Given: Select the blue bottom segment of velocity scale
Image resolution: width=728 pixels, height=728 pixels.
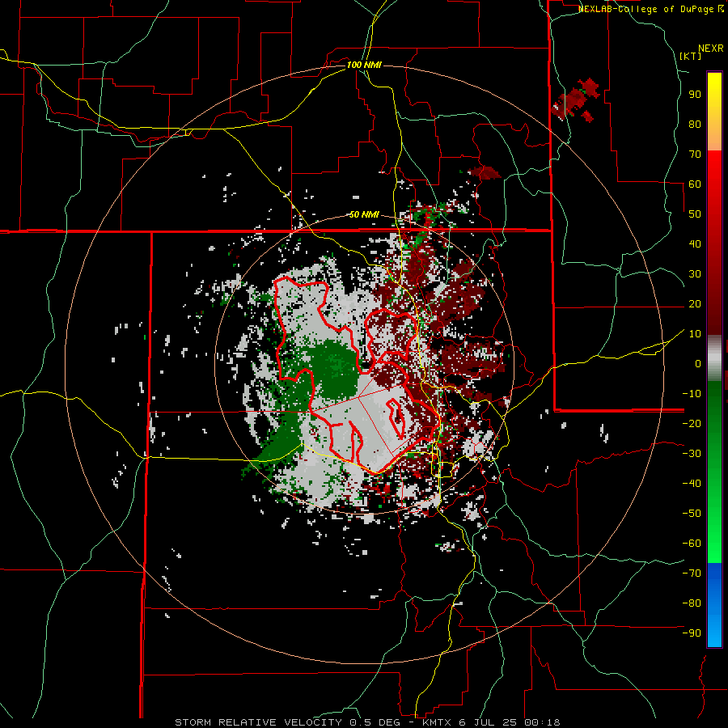Looking at the screenshot, I should [x=714, y=605].
